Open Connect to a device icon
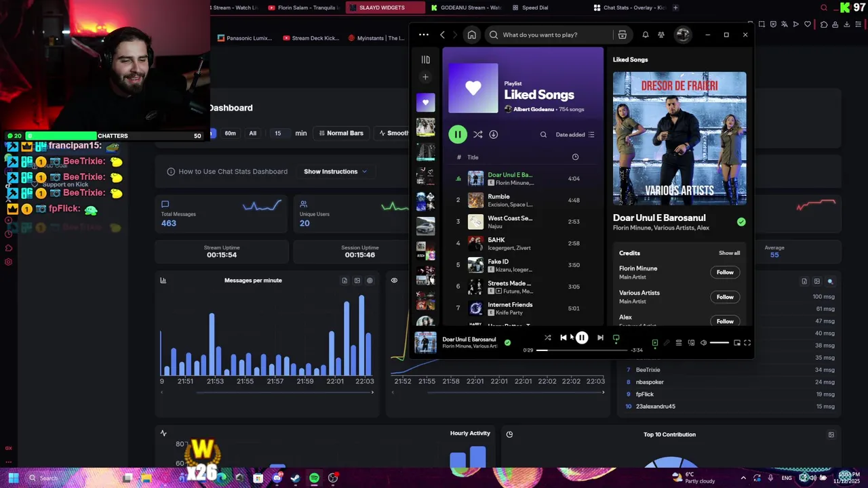This screenshot has width=868, height=488. [x=691, y=343]
